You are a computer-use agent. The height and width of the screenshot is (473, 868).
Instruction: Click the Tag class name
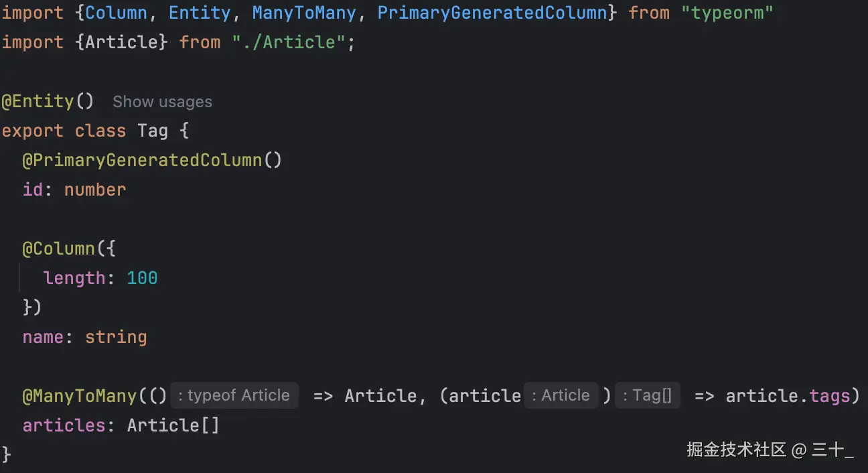coord(153,131)
